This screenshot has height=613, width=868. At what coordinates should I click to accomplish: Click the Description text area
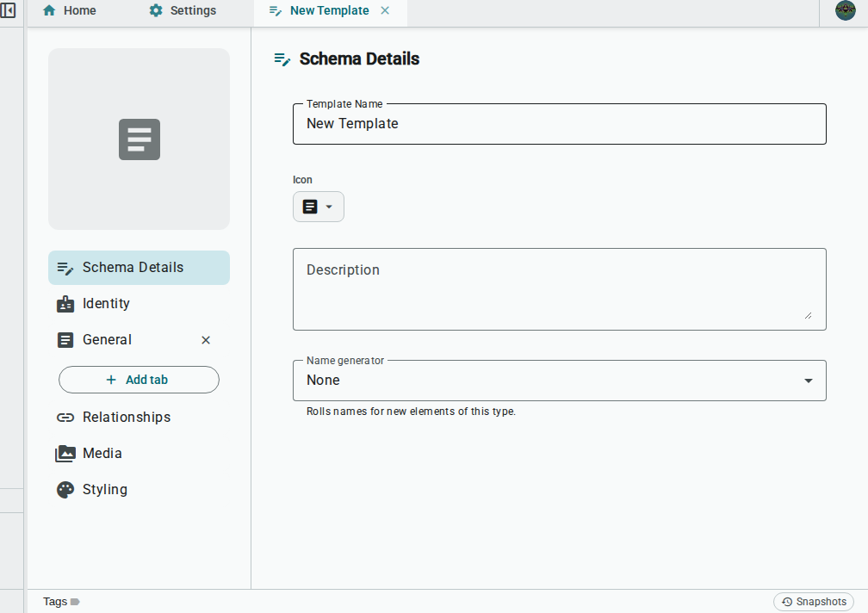(x=560, y=289)
